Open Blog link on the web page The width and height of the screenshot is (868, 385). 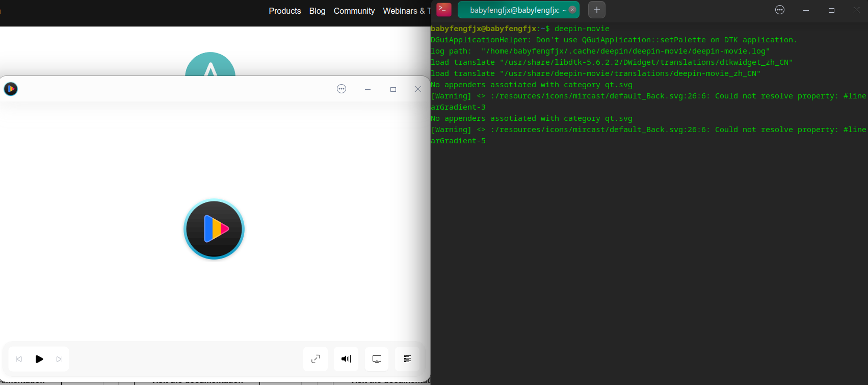pyautogui.click(x=317, y=11)
